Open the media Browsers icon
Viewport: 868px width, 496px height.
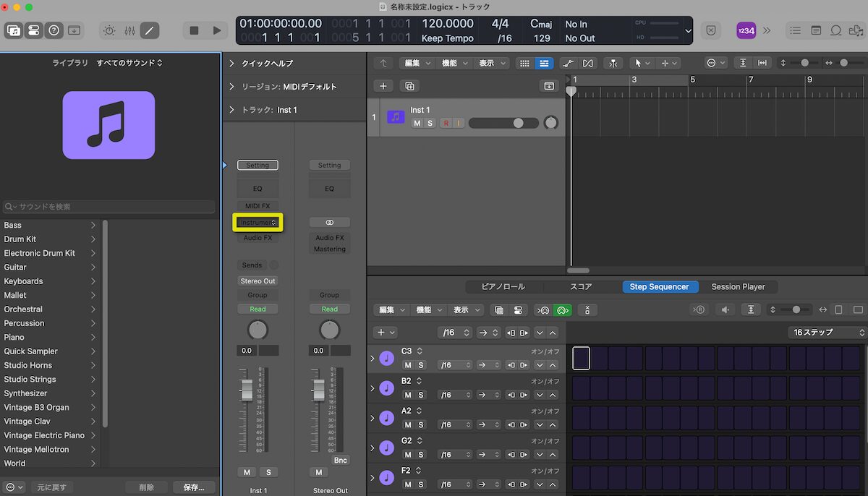(856, 30)
